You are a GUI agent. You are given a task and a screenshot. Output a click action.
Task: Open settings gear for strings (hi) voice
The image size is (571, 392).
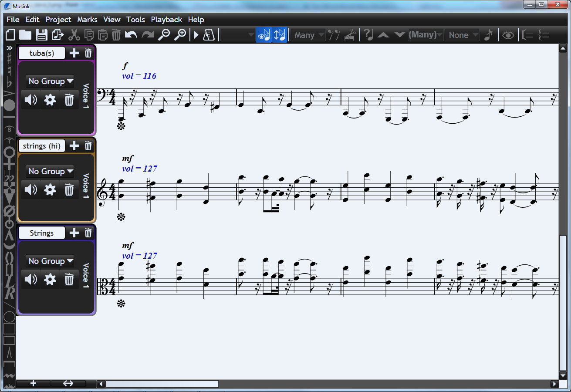(x=50, y=190)
